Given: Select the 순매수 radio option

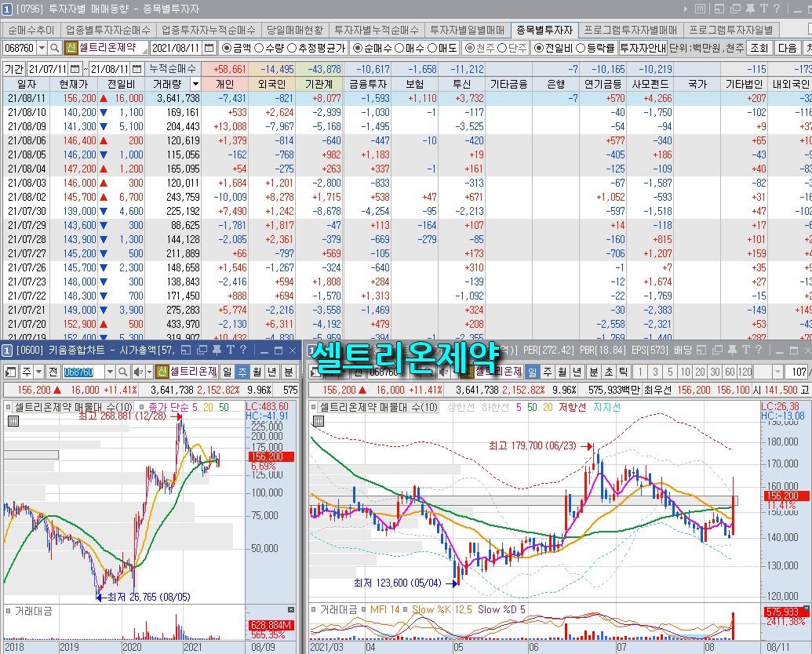Looking at the screenshot, I should point(357,48).
